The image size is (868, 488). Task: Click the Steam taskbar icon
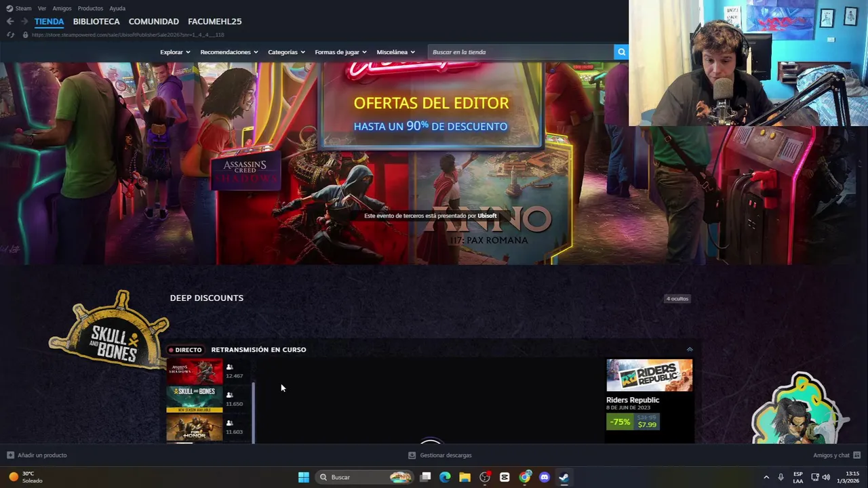tap(564, 477)
